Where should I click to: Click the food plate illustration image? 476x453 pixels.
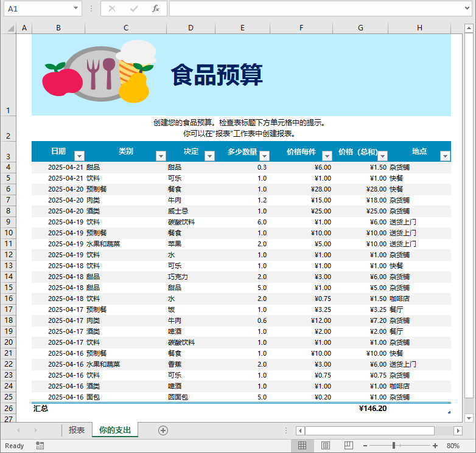100,72
